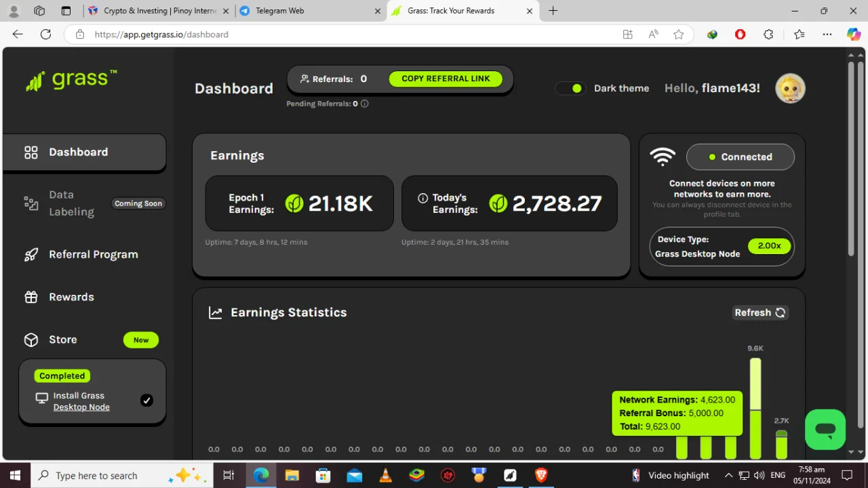Open the Desktop Node link
868x488 pixels.
(x=81, y=407)
